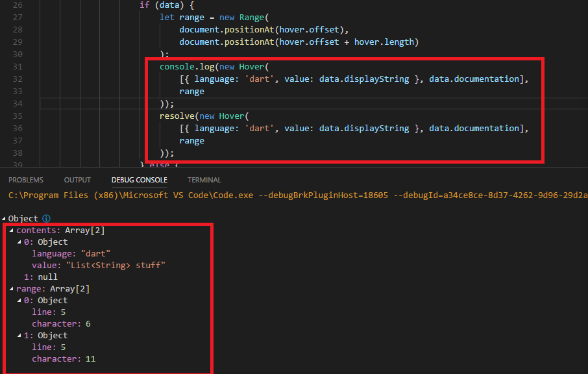Collapse the top-level Object entry
The width and height of the screenshot is (588, 374).
[4, 218]
